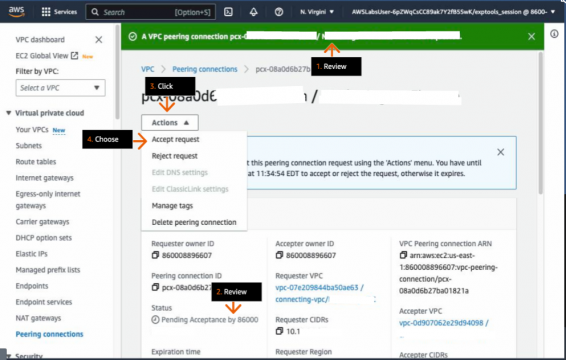Open Peering connections in sidebar
This screenshot has height=360, width=566.
pyautogui.click(x=49, y=334)
